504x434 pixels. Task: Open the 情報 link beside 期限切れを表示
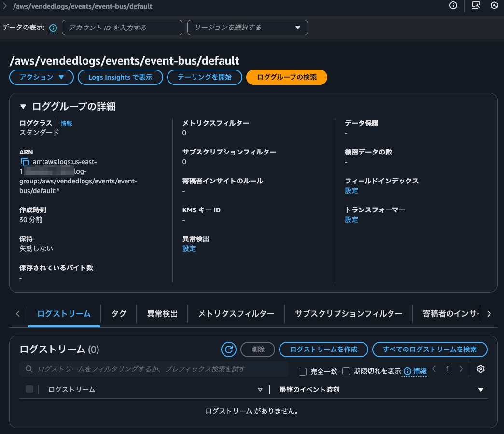420,371
